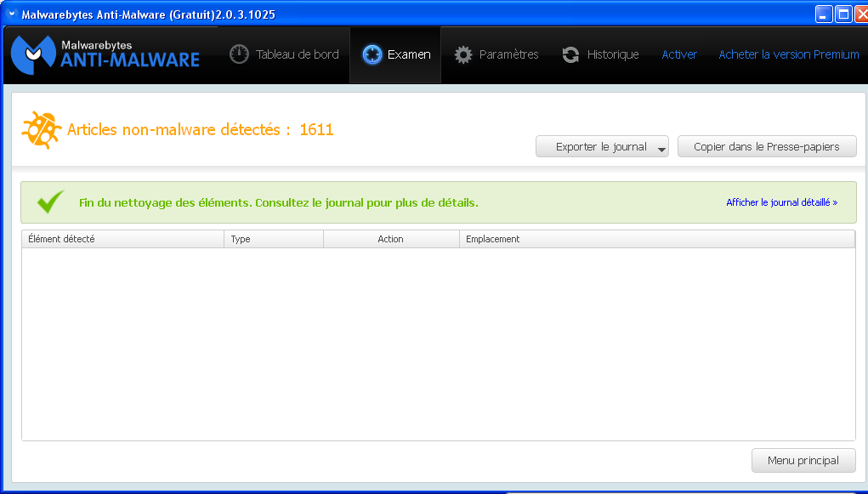Viewport: 868px width, 494px height.
Task: Click the Tableau de bord gauge icon
Action: coord(239,54)
